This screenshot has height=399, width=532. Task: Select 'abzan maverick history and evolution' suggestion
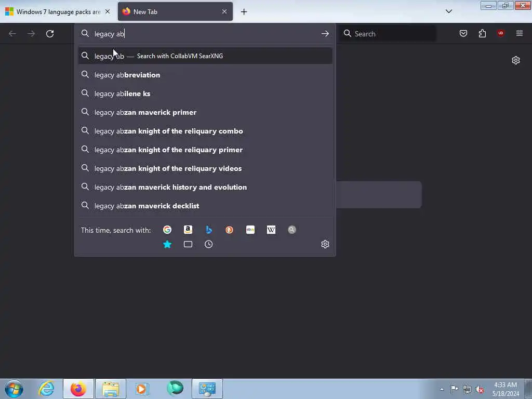[x=205, y=187]
